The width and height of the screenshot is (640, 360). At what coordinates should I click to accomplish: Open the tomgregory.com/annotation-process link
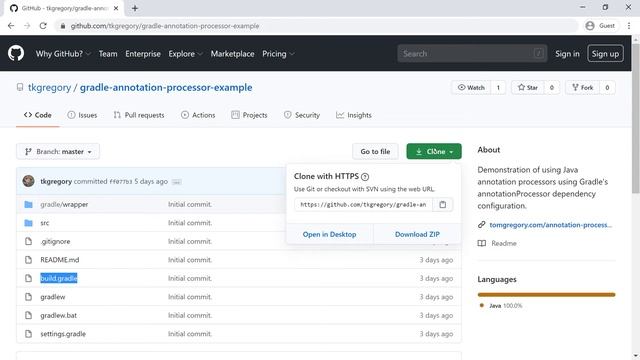click(x=551, y=224)
